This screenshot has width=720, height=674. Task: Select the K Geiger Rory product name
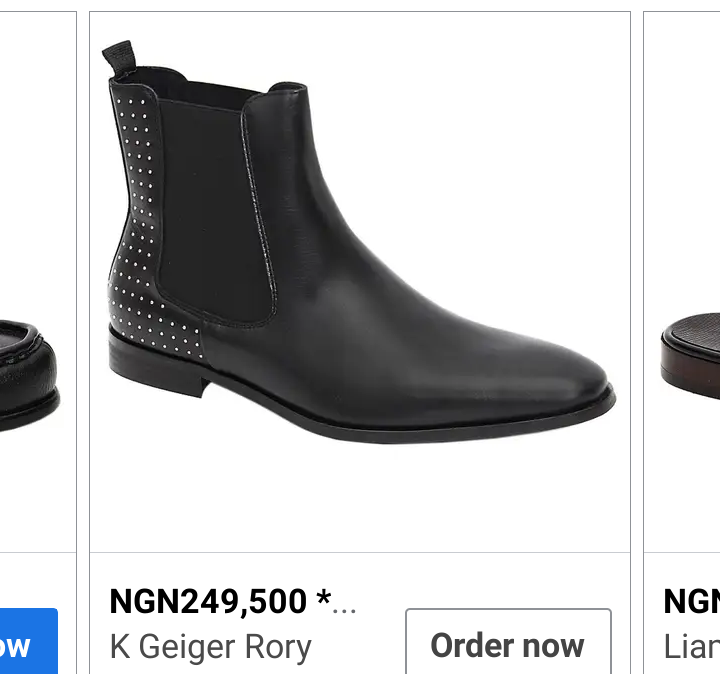pos(211,647)
